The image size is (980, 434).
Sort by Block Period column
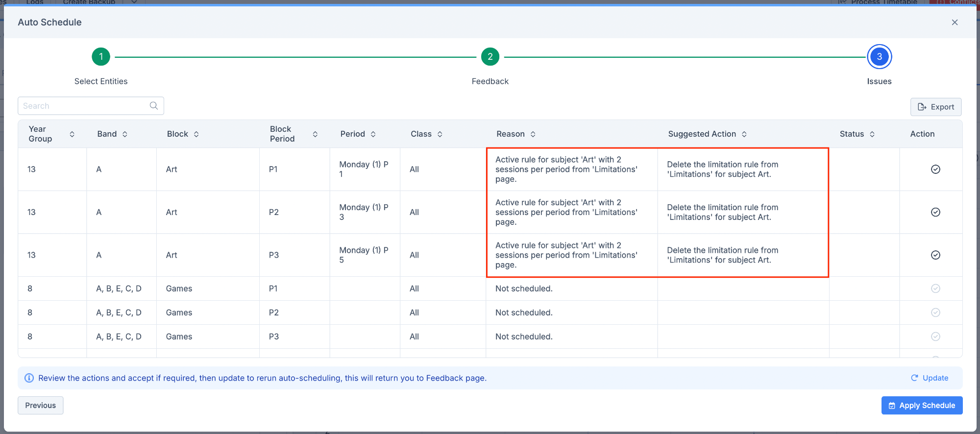click(x=315, y=134)
